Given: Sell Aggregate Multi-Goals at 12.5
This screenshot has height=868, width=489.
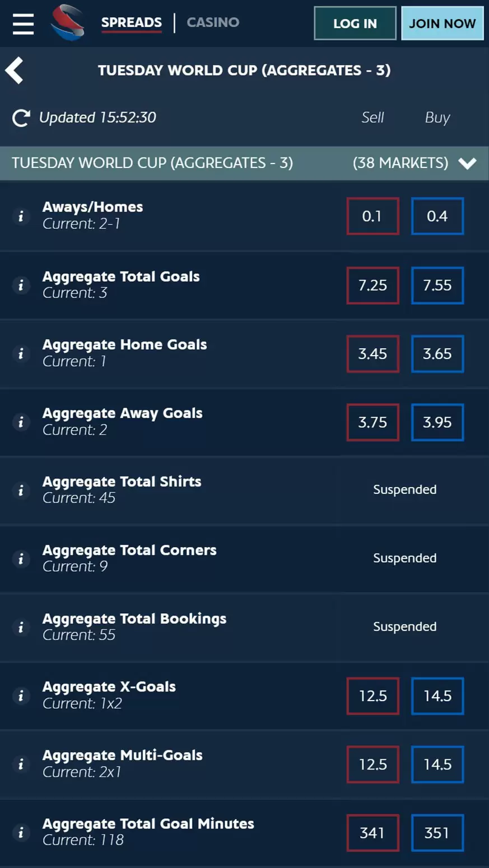Looking at the screenshot, I should point(372,764).
